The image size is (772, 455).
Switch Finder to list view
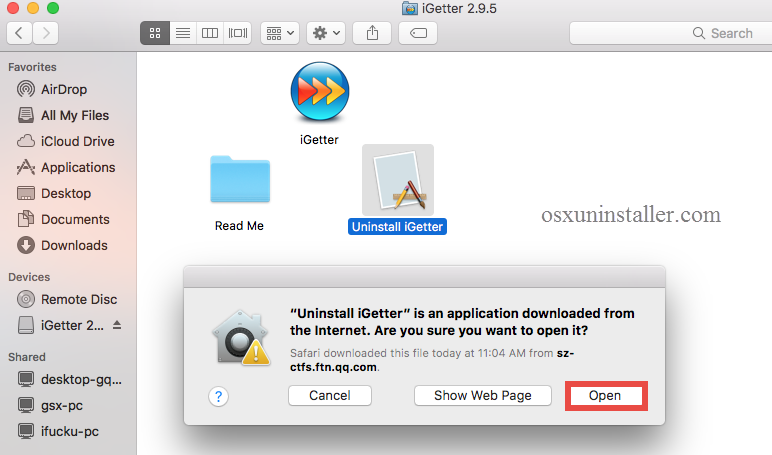[183, 33]
